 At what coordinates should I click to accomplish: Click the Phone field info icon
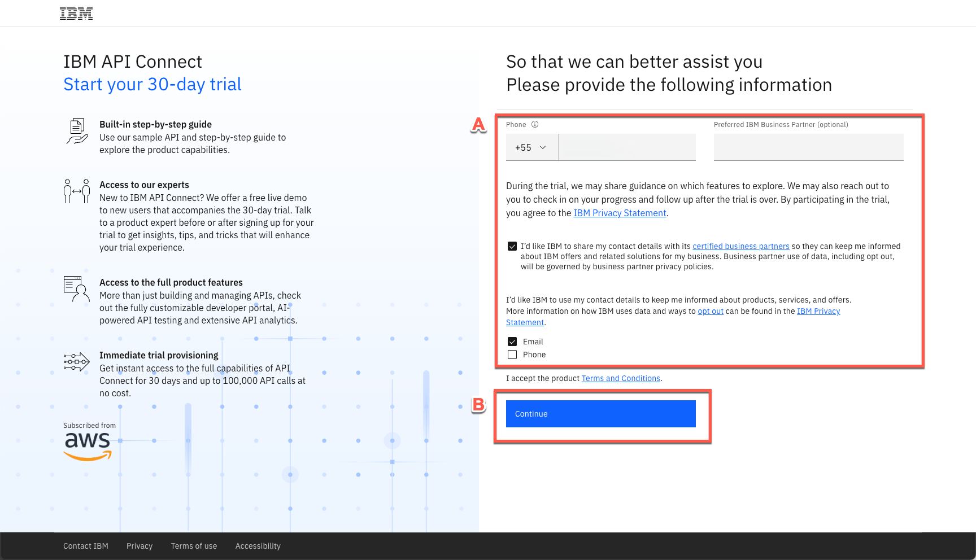(535, 124)
